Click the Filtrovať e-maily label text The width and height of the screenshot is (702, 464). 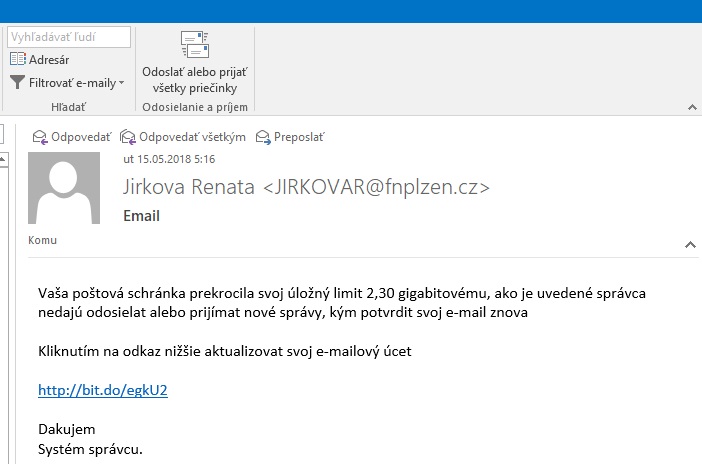(x=73, y=83)
